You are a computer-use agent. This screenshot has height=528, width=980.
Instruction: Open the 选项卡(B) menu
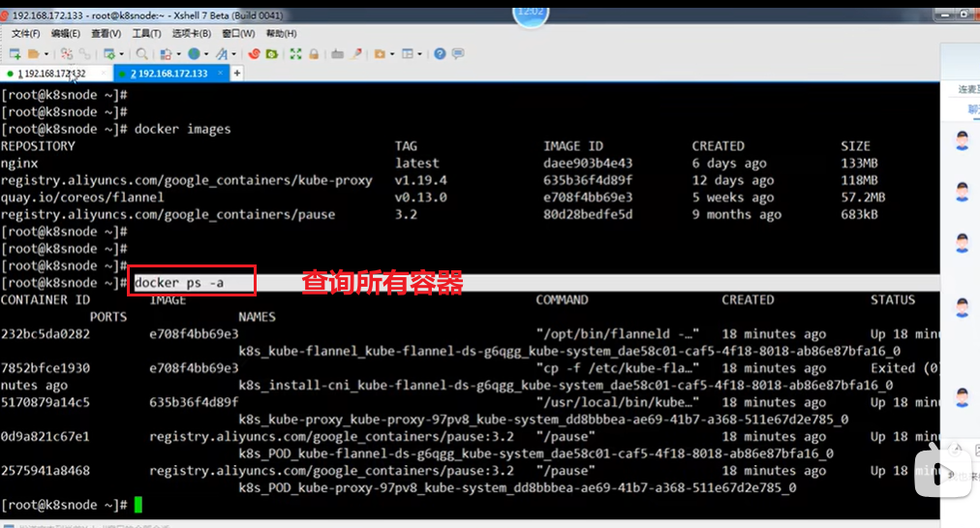[191, 33]
